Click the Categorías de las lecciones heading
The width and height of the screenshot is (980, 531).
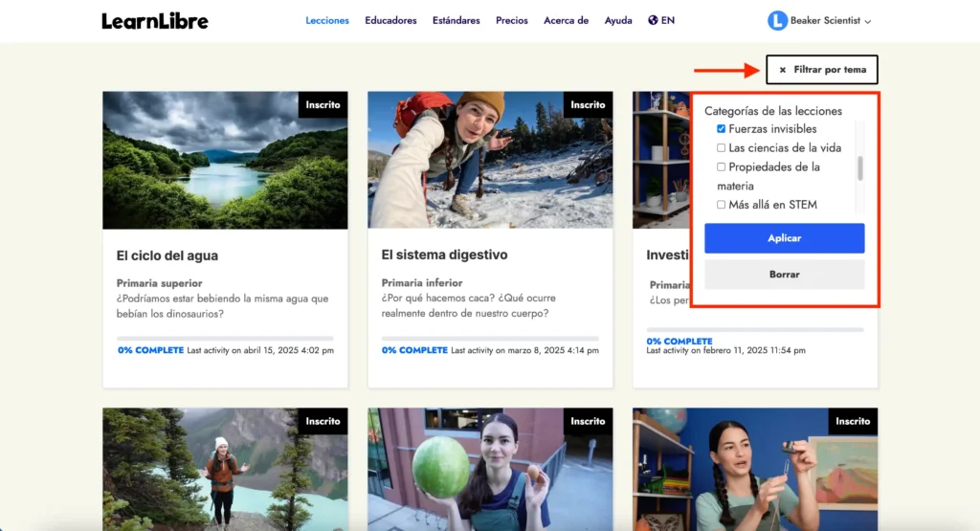tap(773, 111)
